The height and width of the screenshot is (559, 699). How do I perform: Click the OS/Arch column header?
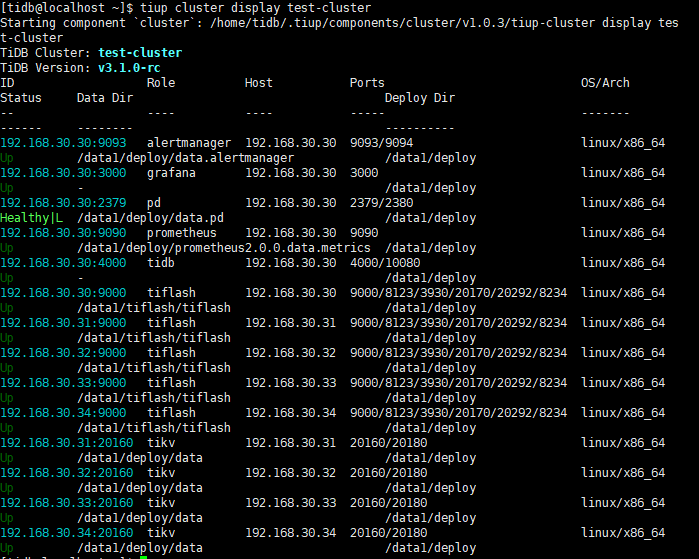tap(605, 83)
